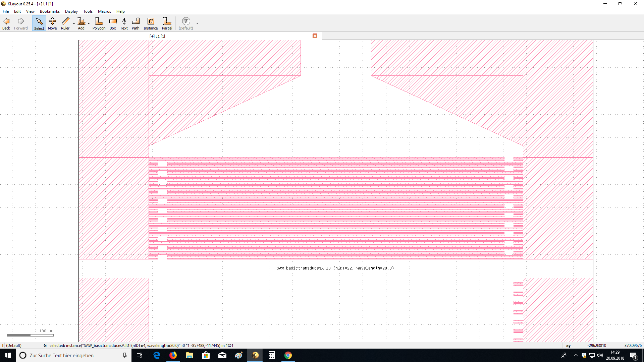This screenshot has height=362, width=644.
Task: Open Chrome from the taskbar
Action: click(288, 355)
